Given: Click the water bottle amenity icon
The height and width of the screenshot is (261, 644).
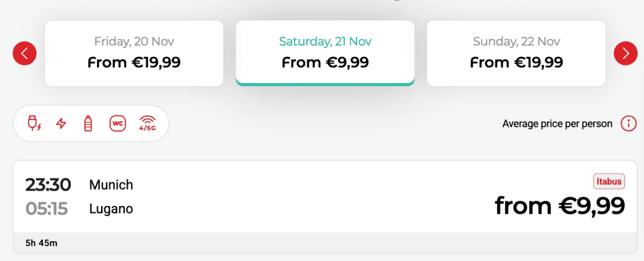Looking at the screenshot, I should pyautogui.click(x=88, y=123).
